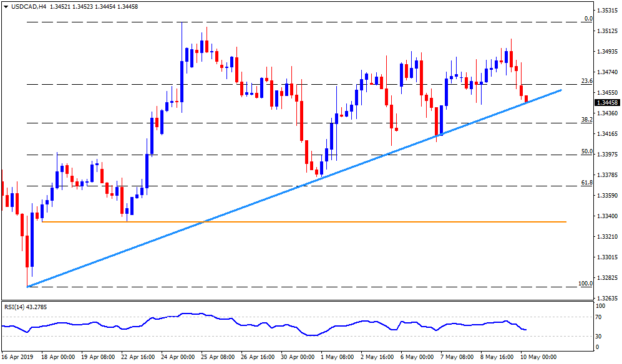
Task: Select the 61.8 Fibonacci level label
Action: [x=586, y=182]
